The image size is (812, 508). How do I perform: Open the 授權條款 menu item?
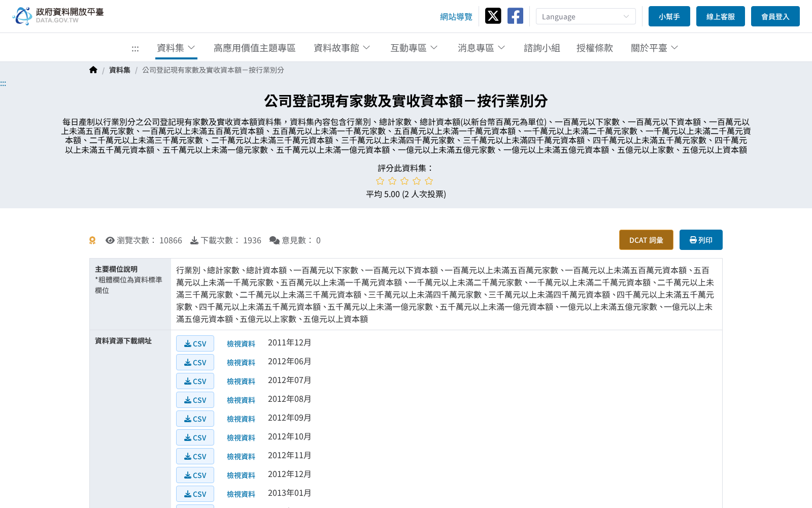tap(595, 48)
